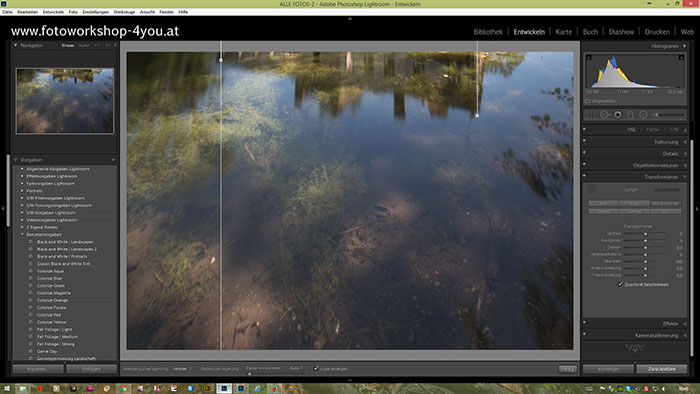700x394 pixels.
Task: Click the Kopieren button
Action: [x=38, y=369]
